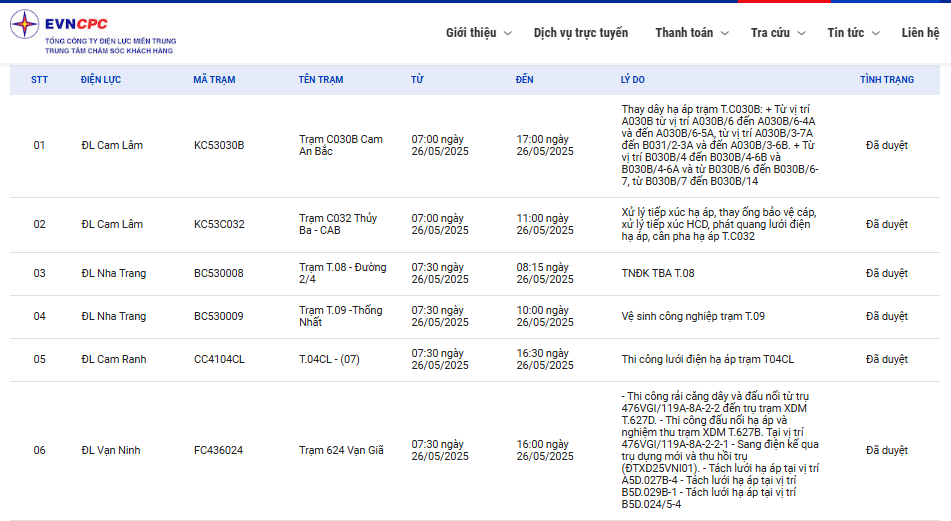
Task: Click the EVNCPC star logo icon
Action: coord(24,24)
